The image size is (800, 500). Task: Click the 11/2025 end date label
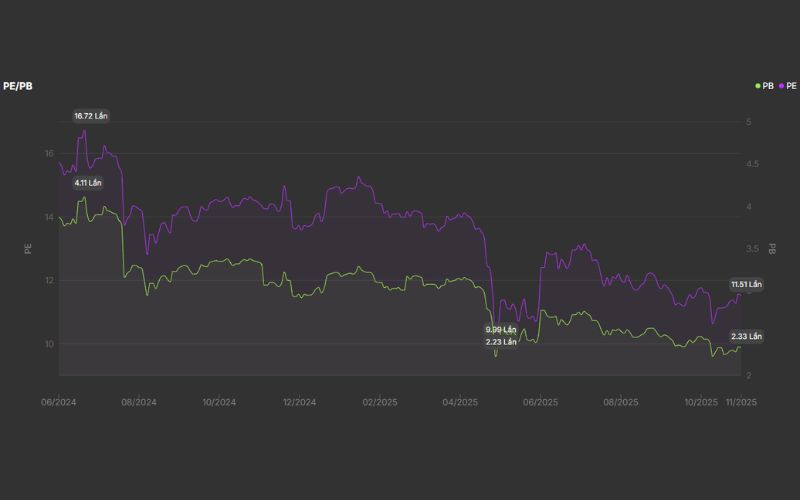740,402
